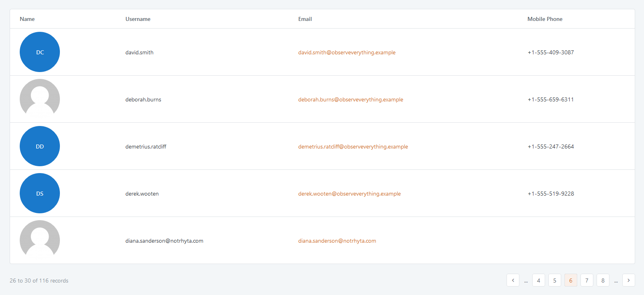644x295 pixels.
Task: Go to previous page with left chevron
Action: coord(513,280)
